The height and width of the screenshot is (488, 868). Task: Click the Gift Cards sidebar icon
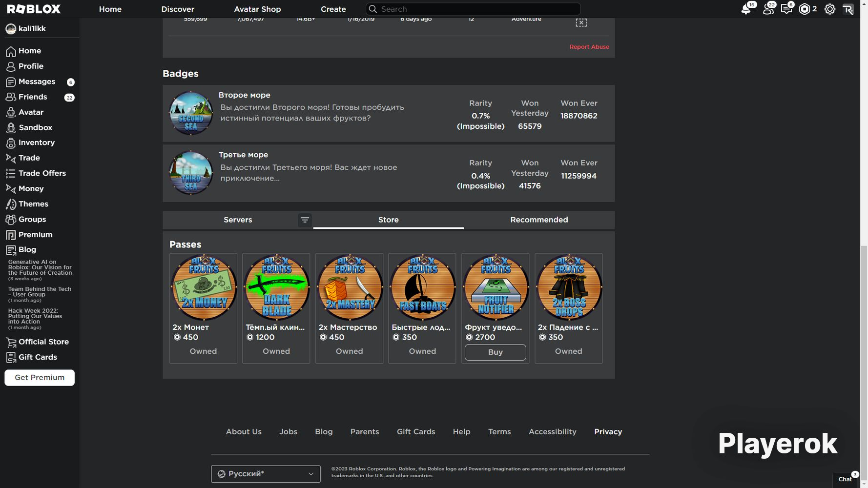tap(11, 357)
